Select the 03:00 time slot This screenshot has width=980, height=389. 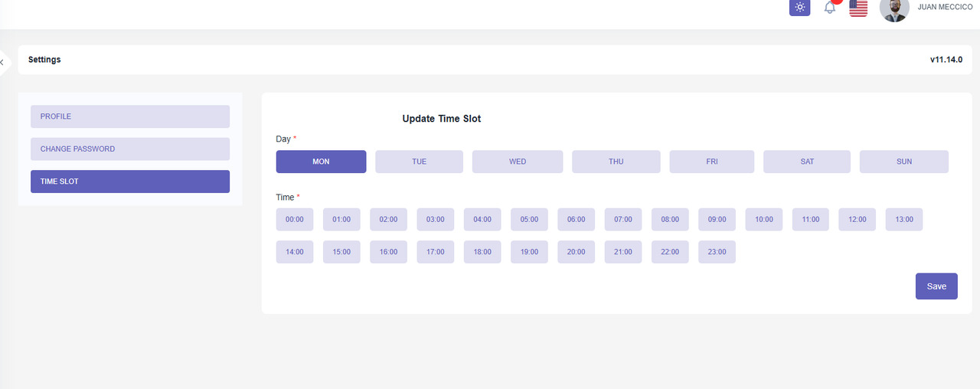436,220
